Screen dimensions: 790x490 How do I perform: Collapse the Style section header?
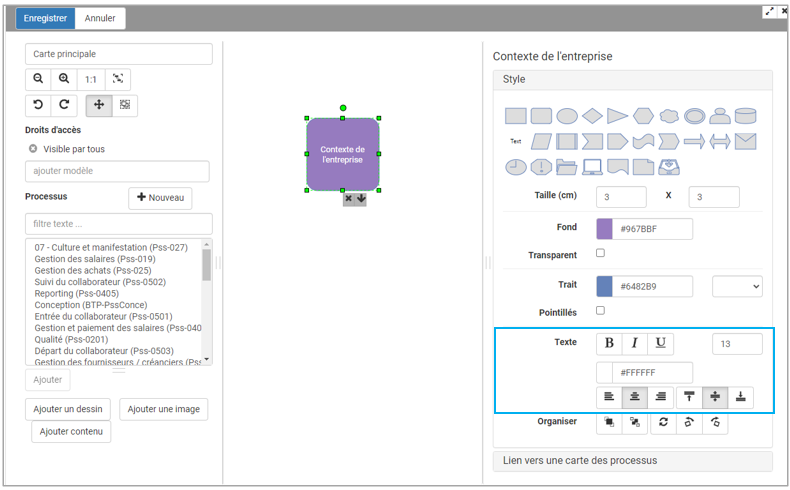coord(632,80)
